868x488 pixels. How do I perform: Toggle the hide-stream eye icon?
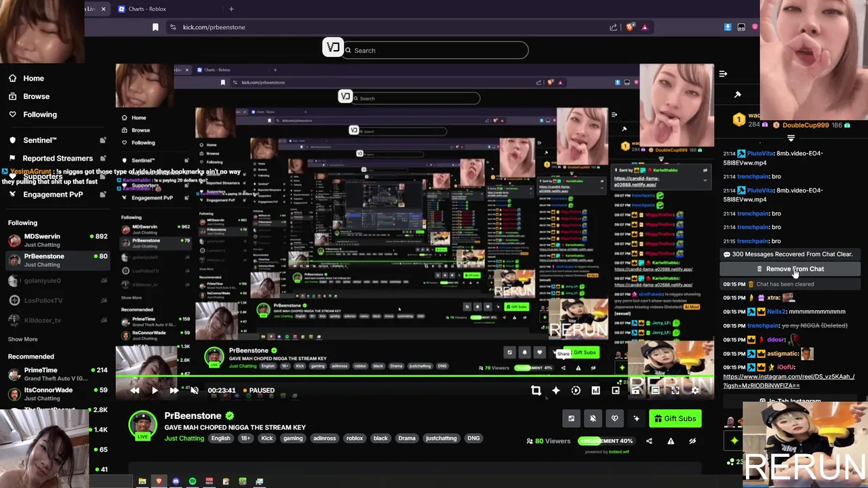(x=692, y=441)
